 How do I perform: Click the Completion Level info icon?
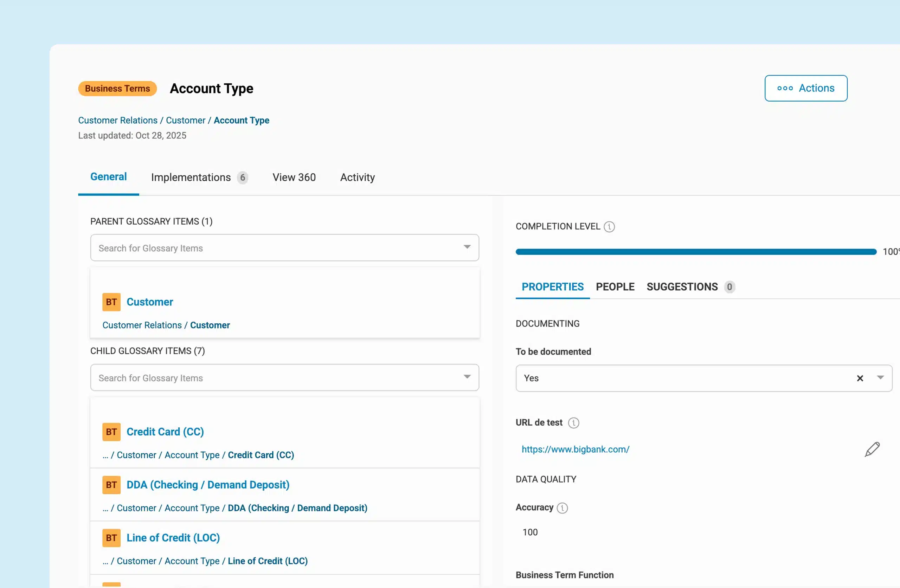tap(609, 226)
